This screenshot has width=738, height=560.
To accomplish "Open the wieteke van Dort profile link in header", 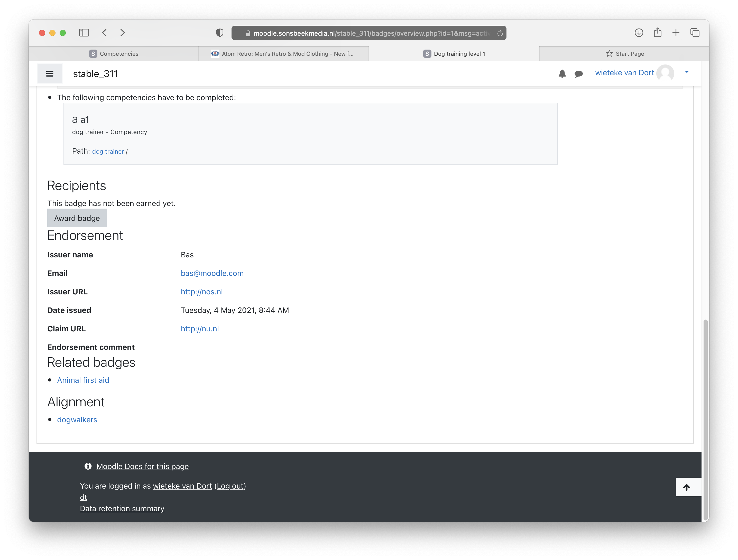I will pos(624,73).
